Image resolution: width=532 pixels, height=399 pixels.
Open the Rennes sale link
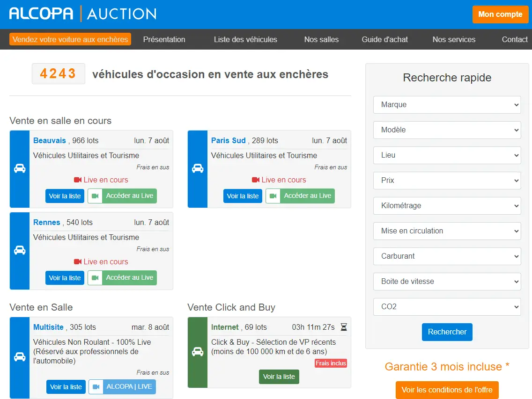point(46,223)
